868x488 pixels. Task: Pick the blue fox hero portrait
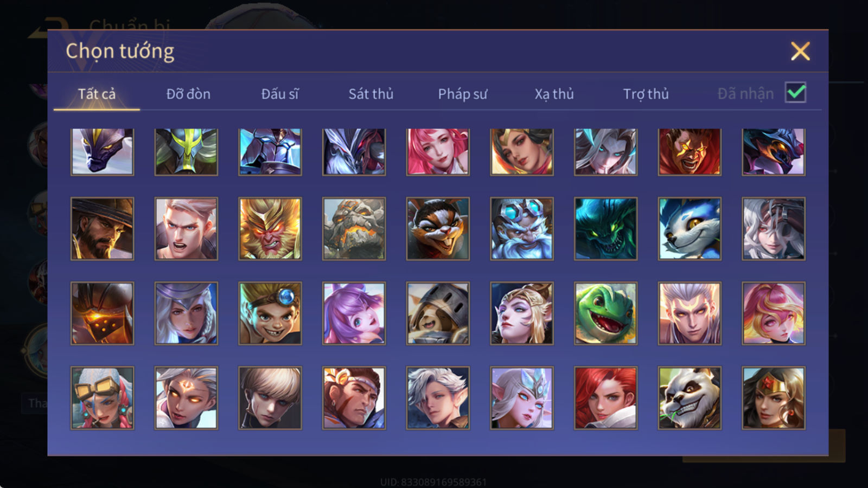tap(690, 229)
